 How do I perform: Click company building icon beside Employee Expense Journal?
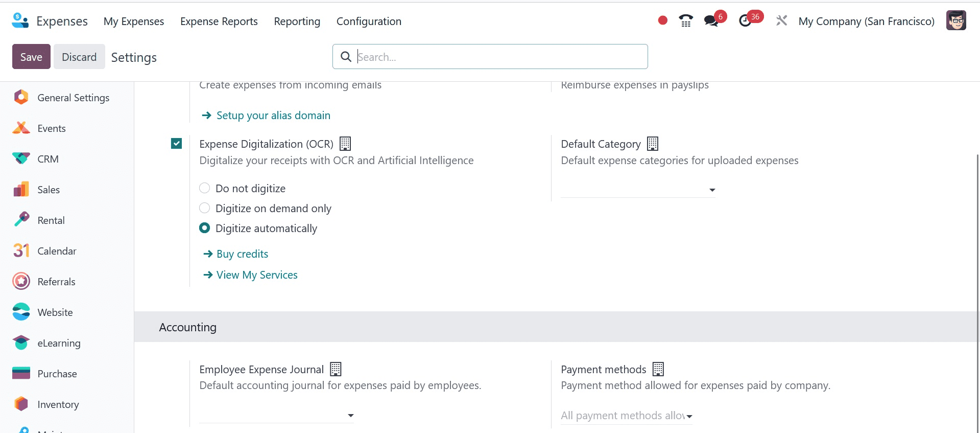pos(336,369)
